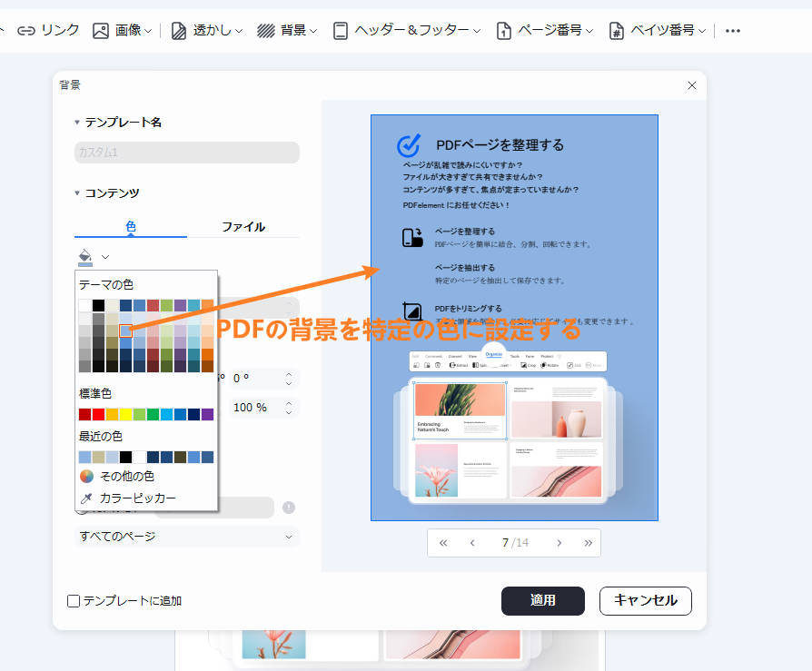Click the 画像 (Image) toolbar icon
Viewport: 812px width, 671px height.
coord(119,30)
